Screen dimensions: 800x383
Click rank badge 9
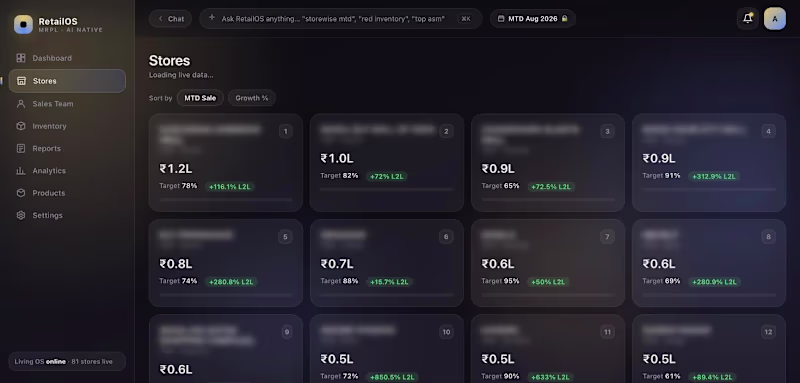tap(287, 333)
